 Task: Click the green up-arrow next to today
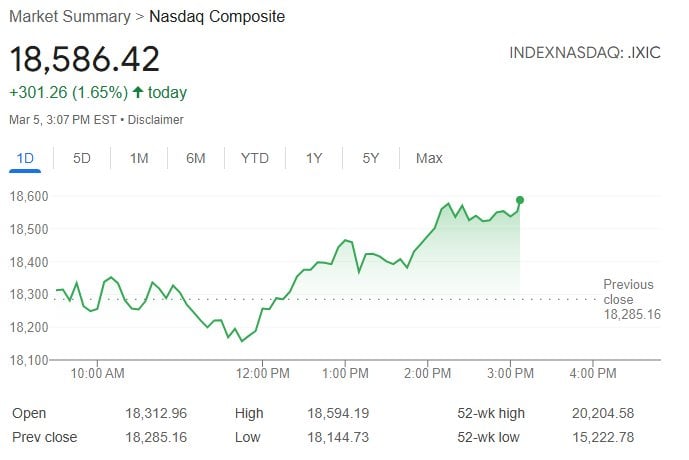pos(138,93)
